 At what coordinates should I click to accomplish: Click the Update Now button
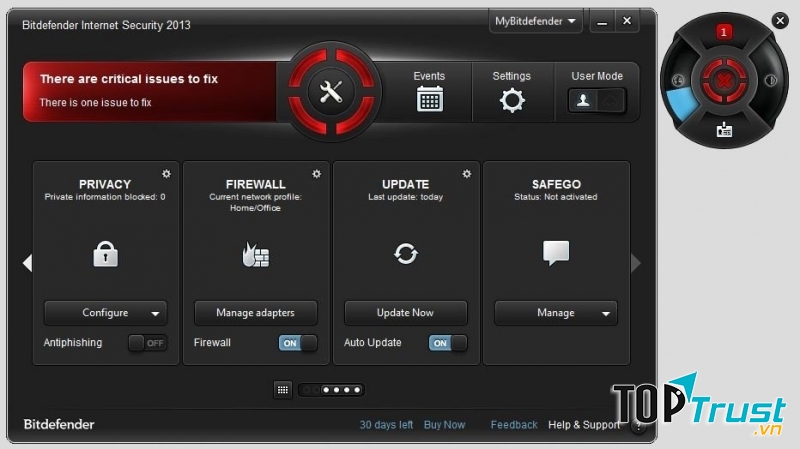(406, 313)
